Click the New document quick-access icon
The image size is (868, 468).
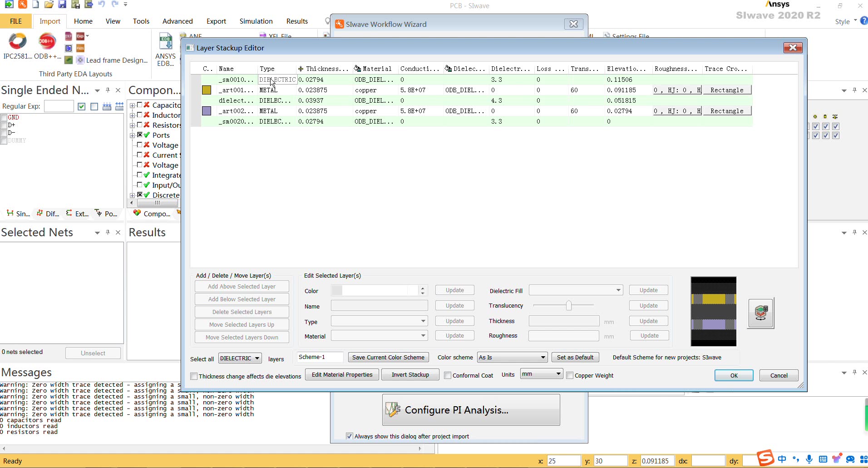click(x=35, y=5)
